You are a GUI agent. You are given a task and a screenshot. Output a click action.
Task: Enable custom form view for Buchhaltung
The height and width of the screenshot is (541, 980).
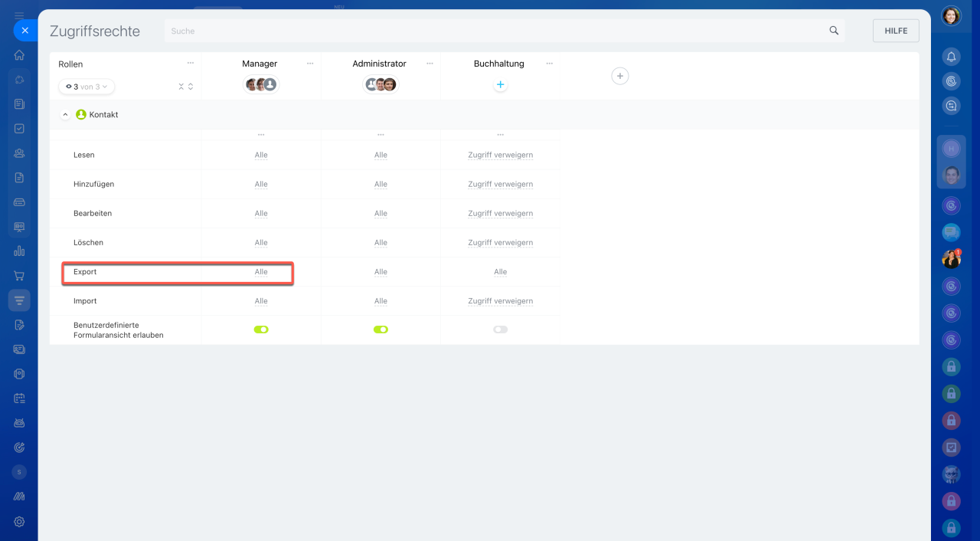pyautogui.click(x=500, y=330)
